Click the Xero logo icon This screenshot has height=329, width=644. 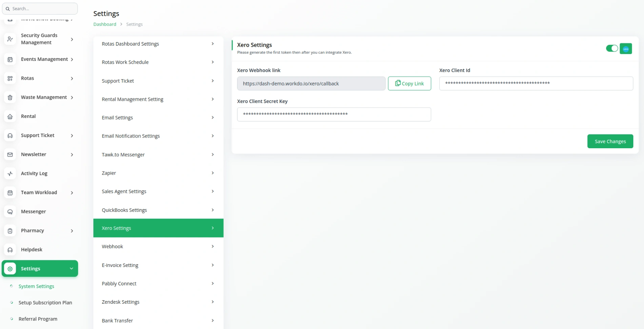coord(626,49)
